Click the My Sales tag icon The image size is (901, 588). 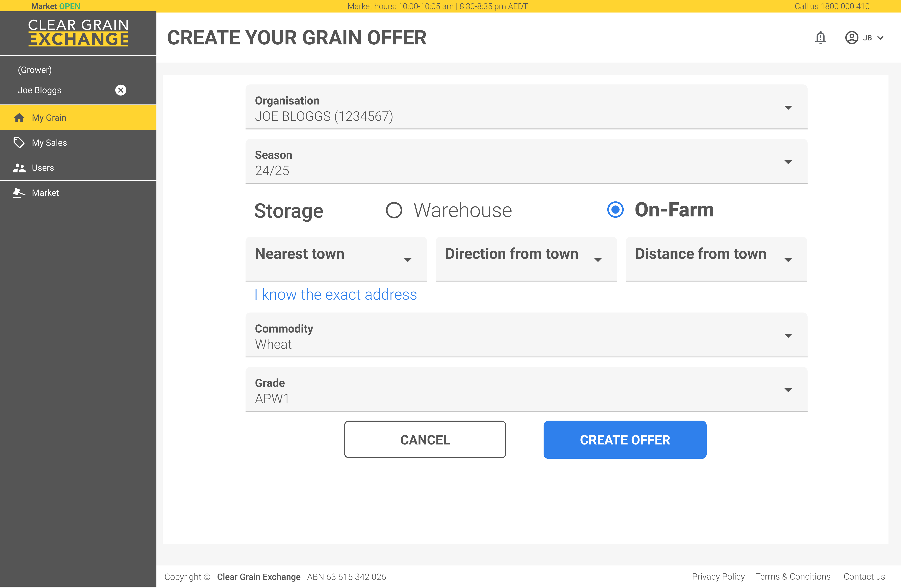19,143
